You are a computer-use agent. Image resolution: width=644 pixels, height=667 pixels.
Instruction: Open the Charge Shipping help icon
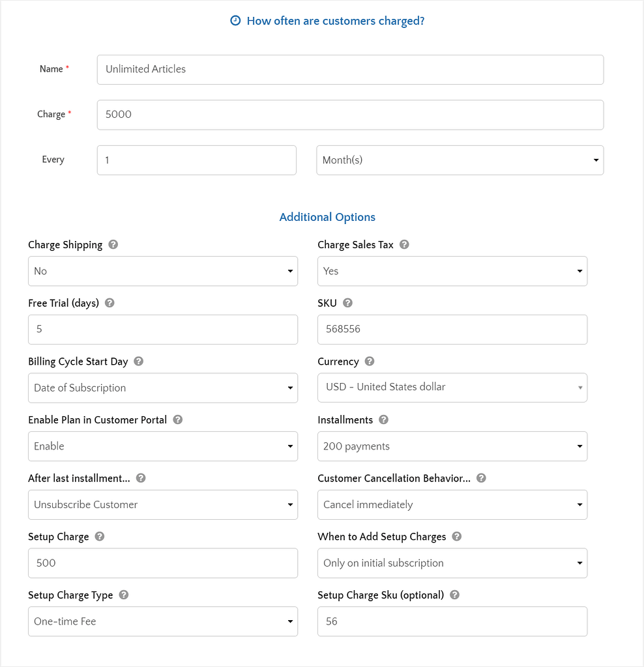coord(113,245)
